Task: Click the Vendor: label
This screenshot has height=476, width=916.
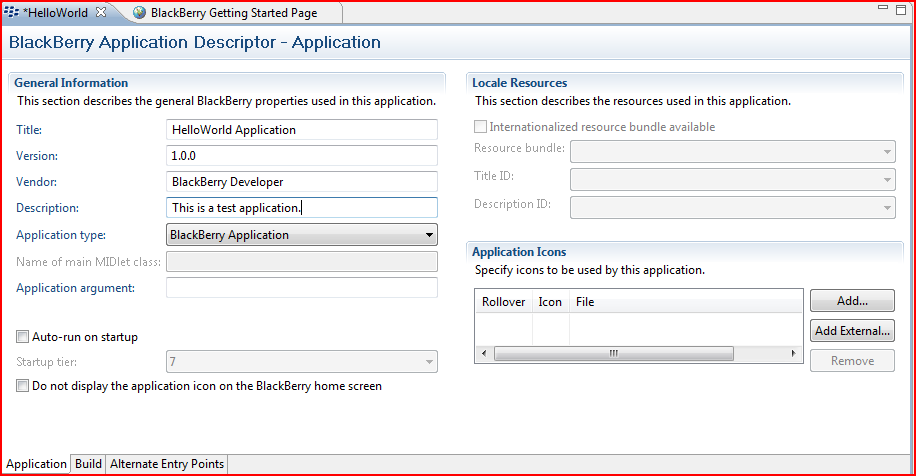Action: 36,182
